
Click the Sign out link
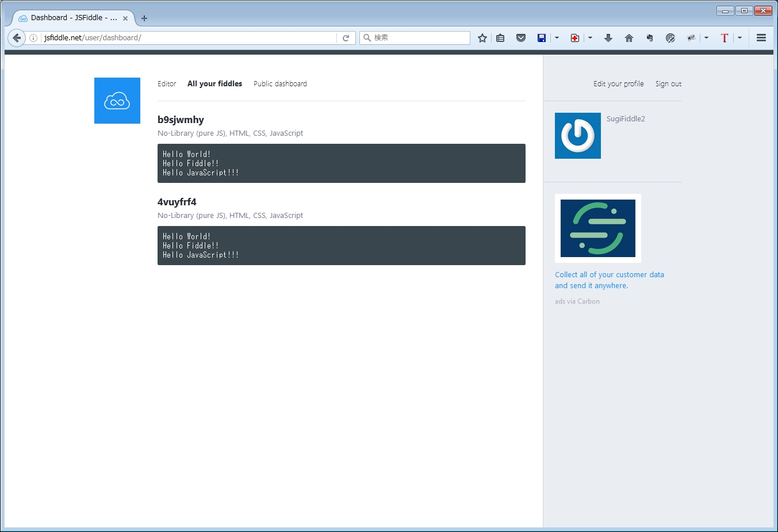(x=668, y=84)
